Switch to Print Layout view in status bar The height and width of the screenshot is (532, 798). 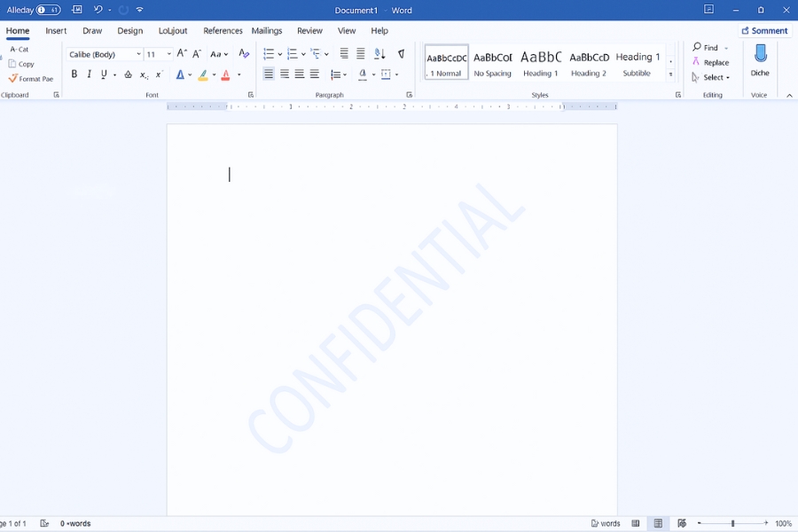(x=658, y=523)
